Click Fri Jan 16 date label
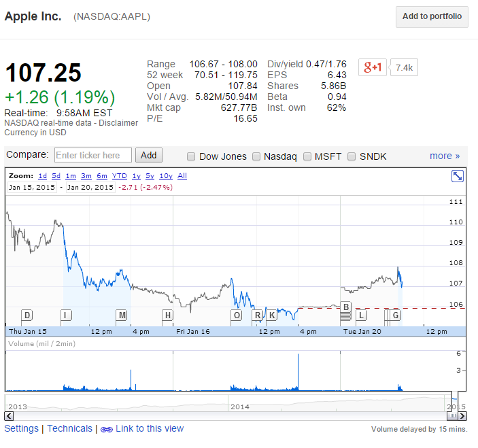 tap(193, 331)
